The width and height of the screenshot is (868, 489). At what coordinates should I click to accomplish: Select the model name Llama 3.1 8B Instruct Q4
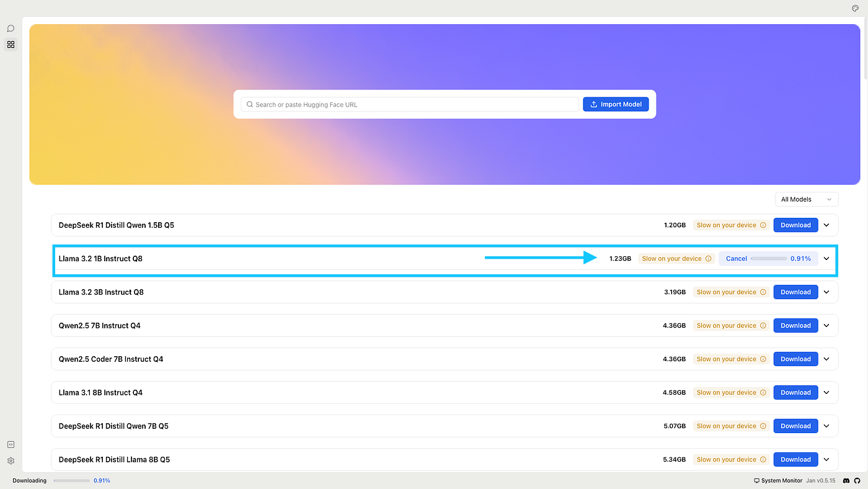tap(100, 393)
